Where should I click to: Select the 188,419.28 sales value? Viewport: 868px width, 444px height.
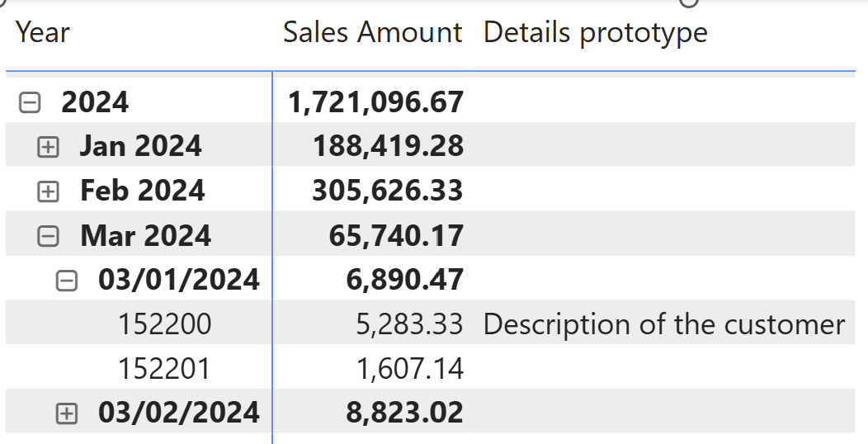click(388, 147)
